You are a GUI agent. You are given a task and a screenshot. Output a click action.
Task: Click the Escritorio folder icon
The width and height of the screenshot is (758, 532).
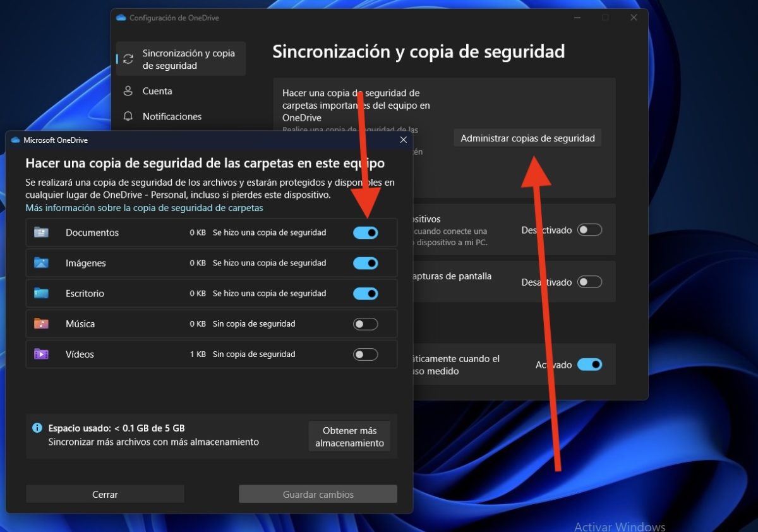pos(40,293)
